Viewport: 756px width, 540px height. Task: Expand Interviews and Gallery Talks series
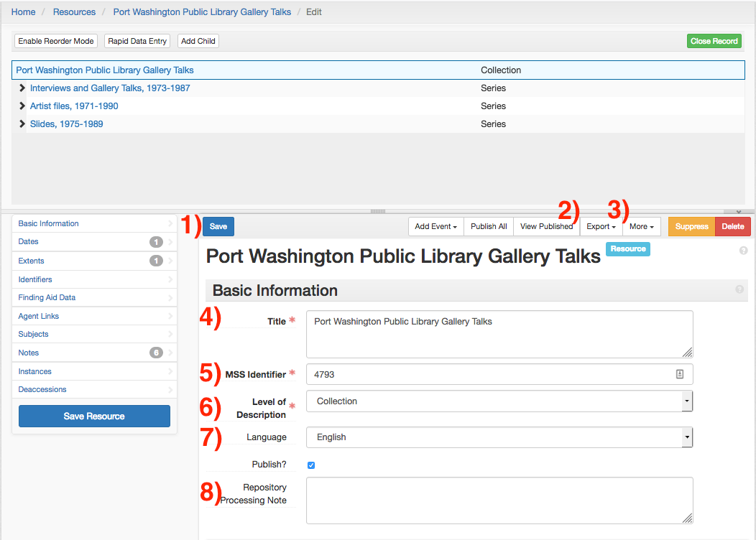[x=22, y=88]
